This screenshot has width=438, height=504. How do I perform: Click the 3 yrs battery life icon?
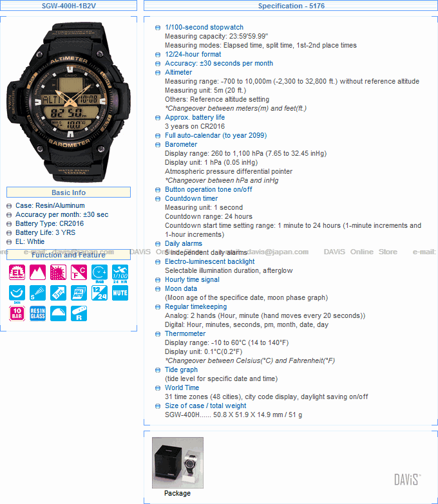click(58, 293)
